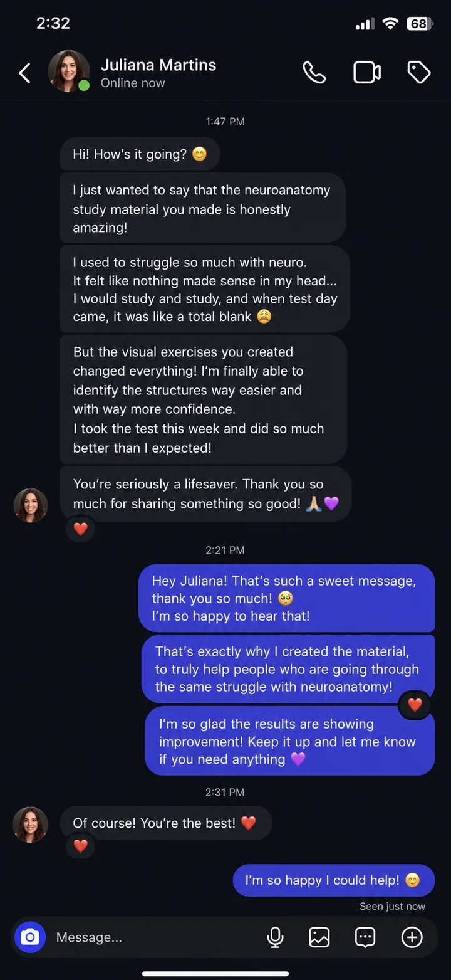Image resolution: width=451 pixels, height=980 pixels.
Task: Open Juliana Martins profile name
Action: [x=158, y=65]
